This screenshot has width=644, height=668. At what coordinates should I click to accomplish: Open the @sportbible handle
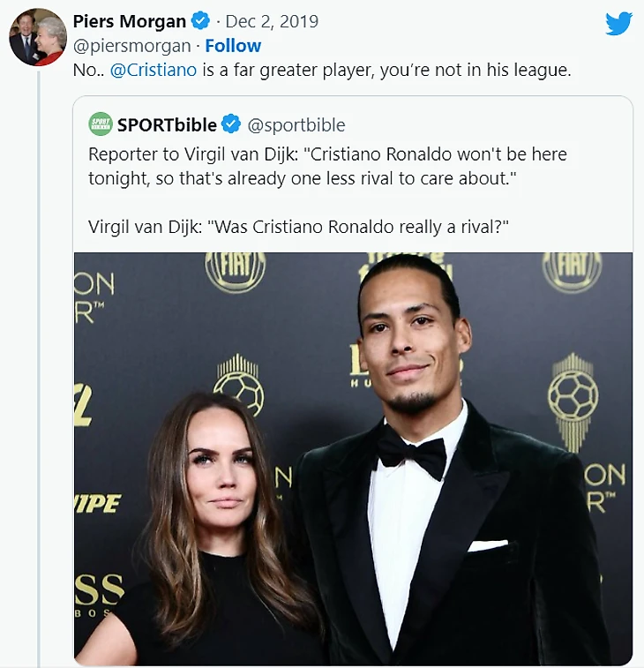pyautogui.click(x=296, y=125)
